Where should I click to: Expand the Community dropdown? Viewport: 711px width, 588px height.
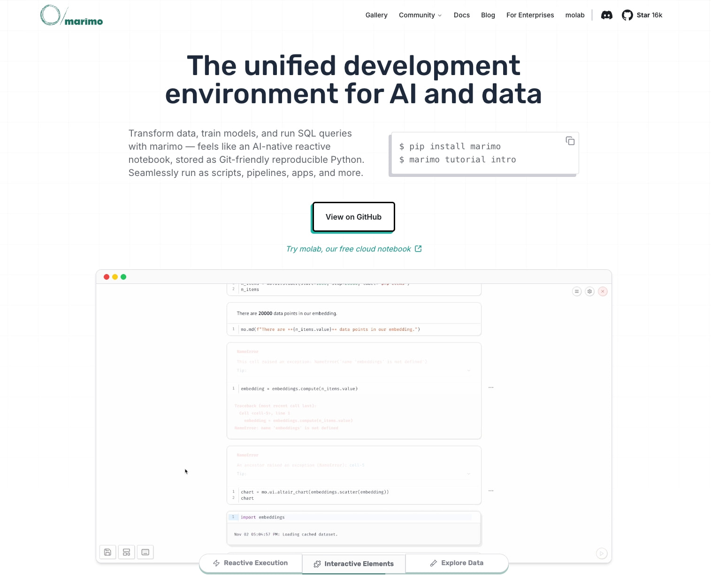pos(420,15)
